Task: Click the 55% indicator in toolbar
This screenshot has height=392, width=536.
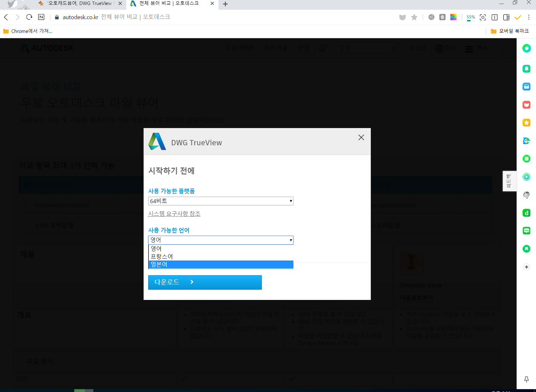Action: click(x=471, y=17)
